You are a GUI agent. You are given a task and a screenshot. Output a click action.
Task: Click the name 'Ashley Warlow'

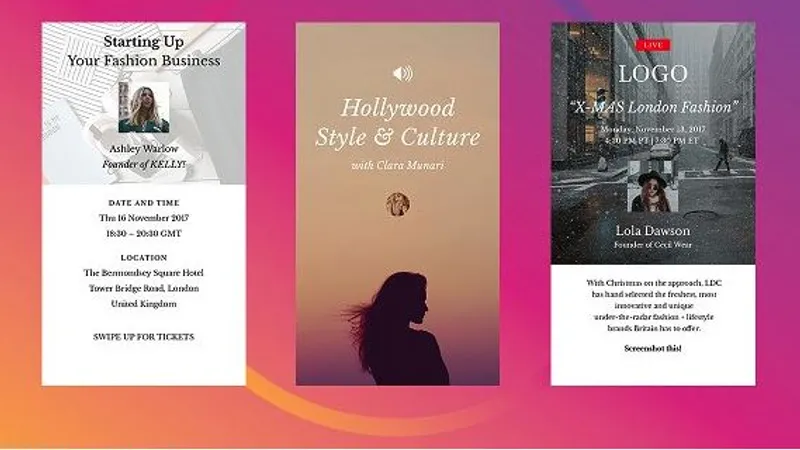[144, 148]
